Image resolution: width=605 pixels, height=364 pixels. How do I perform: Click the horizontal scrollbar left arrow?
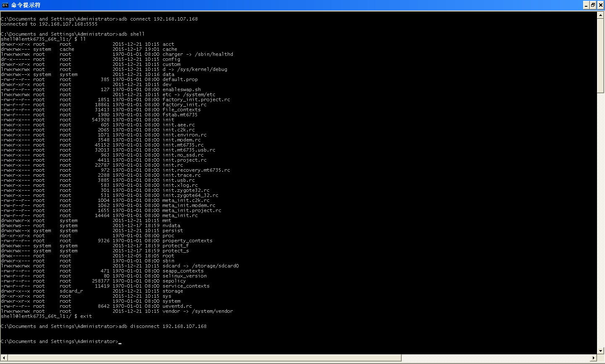(x=4, y=358)
